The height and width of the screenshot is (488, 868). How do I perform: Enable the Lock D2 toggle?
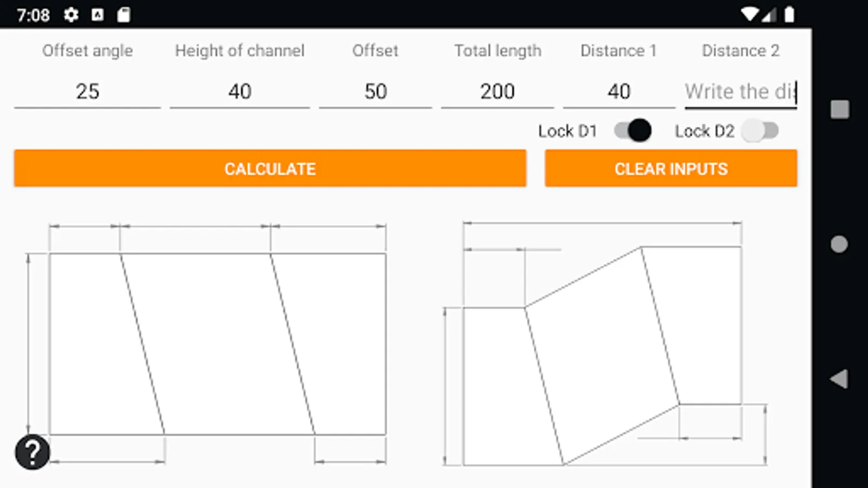(759, 131)
